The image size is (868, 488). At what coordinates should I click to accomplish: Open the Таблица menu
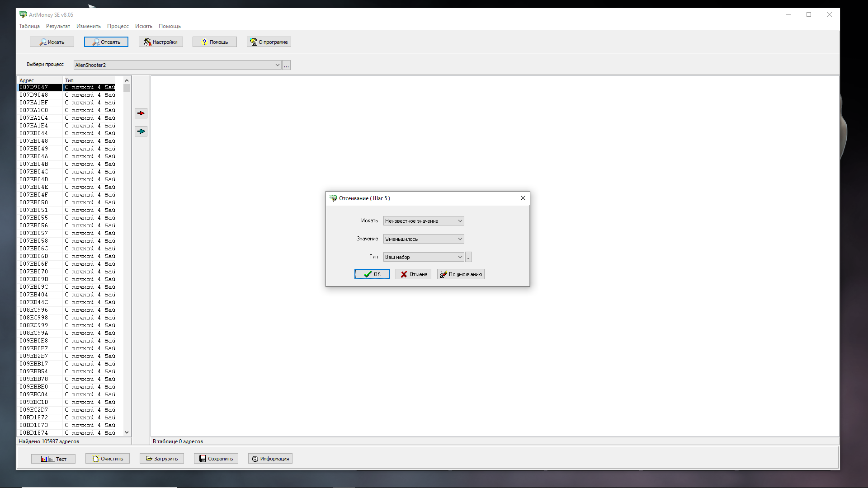[29, 26]
